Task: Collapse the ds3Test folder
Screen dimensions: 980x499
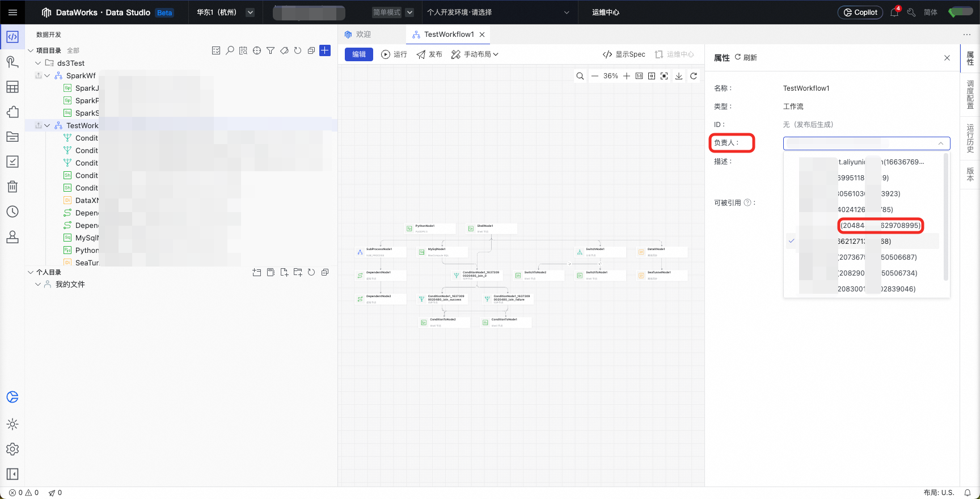Action: click(x=38, y=63)
